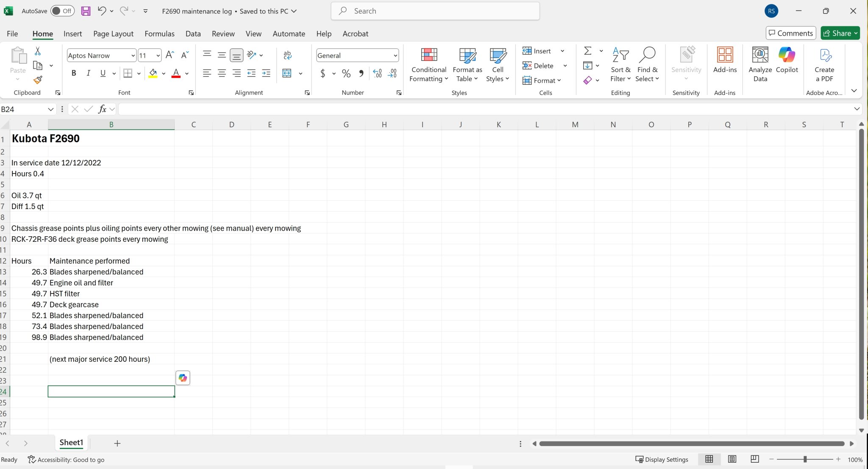The image size is (868, 469).
Task: Switch to the Formulas tab
Action: tap(159, 33)
